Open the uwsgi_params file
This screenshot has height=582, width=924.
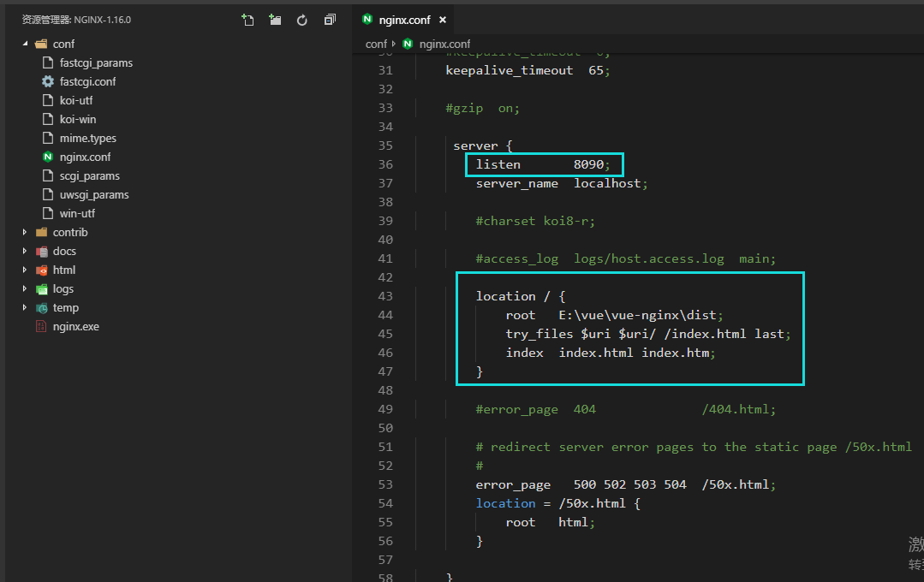pos(94,195)
